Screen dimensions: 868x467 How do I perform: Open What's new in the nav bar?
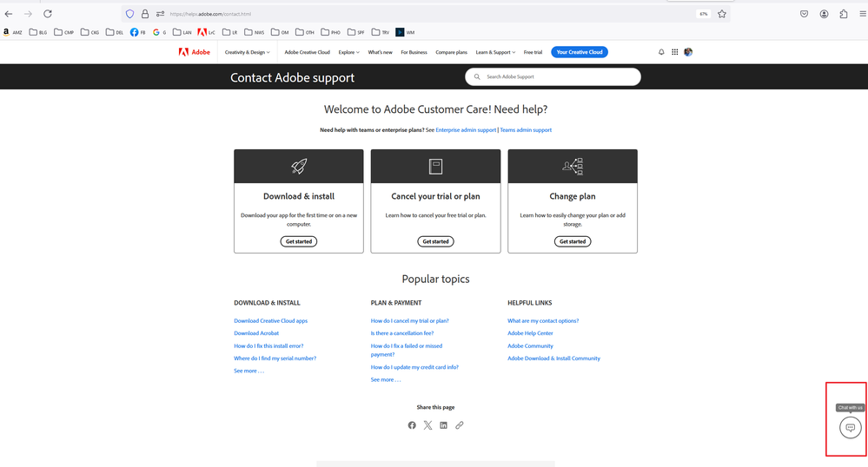click(x=380, y=52)
